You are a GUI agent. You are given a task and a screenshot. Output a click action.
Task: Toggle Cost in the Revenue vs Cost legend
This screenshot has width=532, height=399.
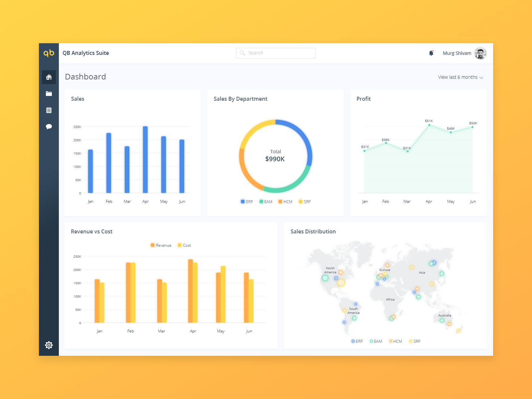pyautogui.click(x=184, y=245)
